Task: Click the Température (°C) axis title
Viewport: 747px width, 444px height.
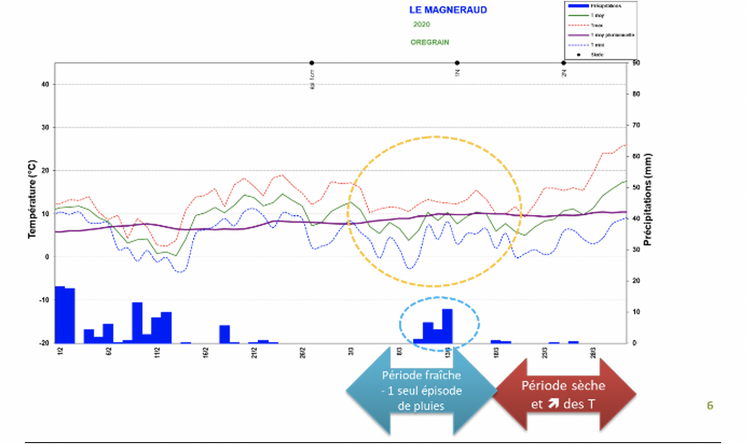Action: pyautogui.click(x=32, y=202)
